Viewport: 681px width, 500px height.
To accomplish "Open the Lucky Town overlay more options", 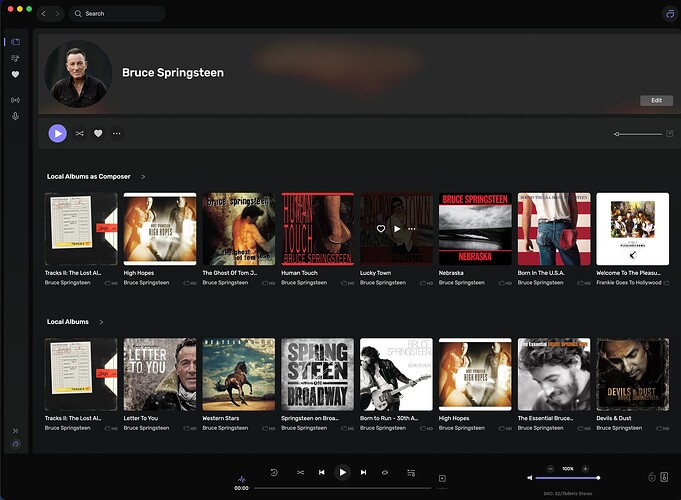I will click(x=412, y=228).
